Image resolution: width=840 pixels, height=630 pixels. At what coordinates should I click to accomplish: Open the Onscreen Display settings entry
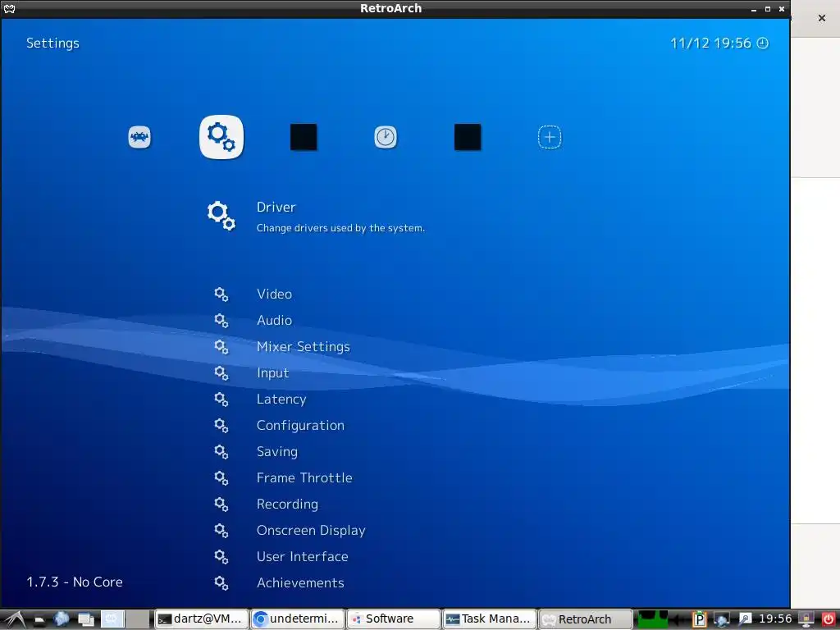(x=311, y=531)
